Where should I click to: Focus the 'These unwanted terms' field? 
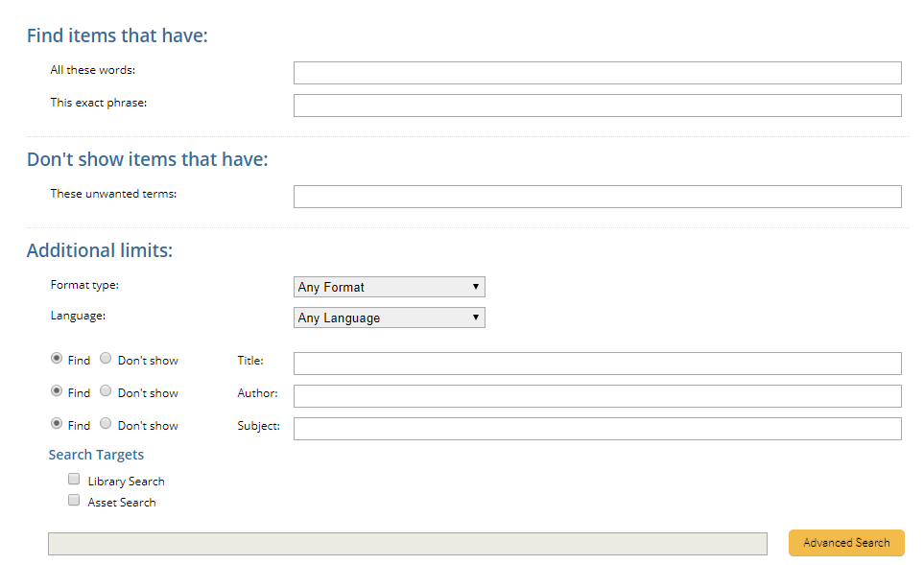click(x=597, y=197)
